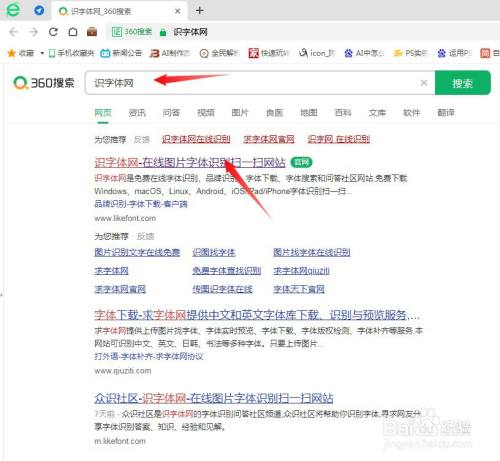
Task: Click the 360搜索 logo on page
Action: click(44, 83)
